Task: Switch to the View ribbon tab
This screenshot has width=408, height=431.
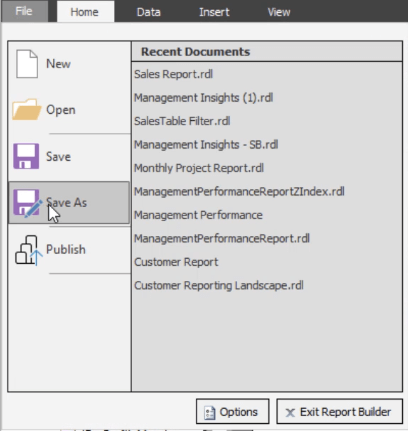Action: point(279,12)
